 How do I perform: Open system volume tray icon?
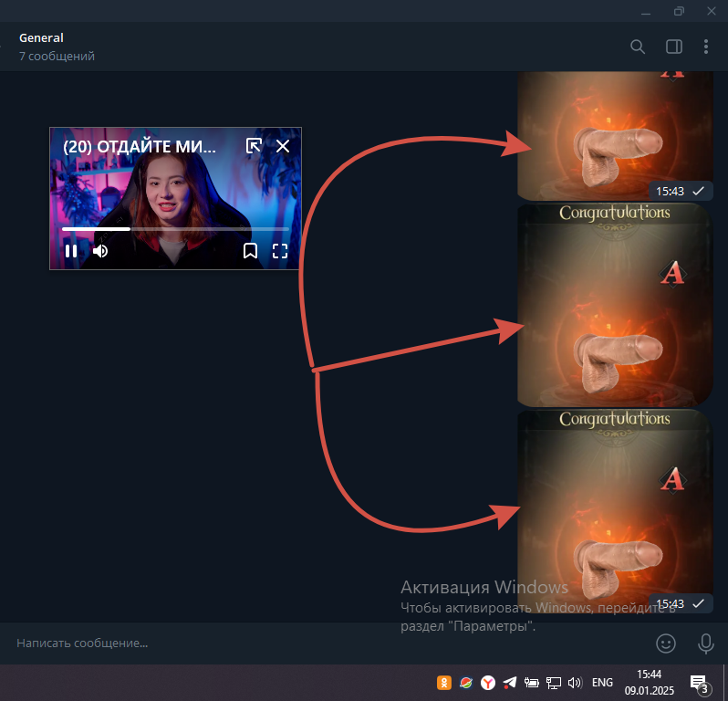pos(575,683)
